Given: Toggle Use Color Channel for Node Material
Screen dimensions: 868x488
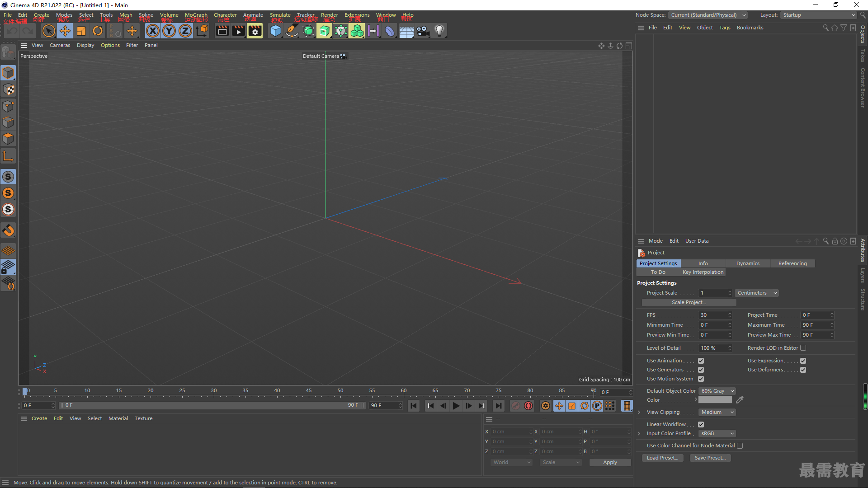Looking at the screenshot, I should click(740, 446).
